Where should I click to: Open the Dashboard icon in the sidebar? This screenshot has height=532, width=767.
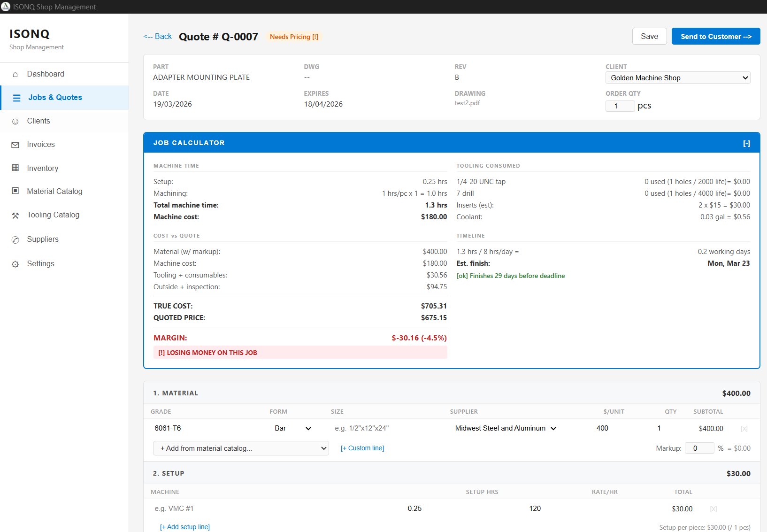(15, 74)
